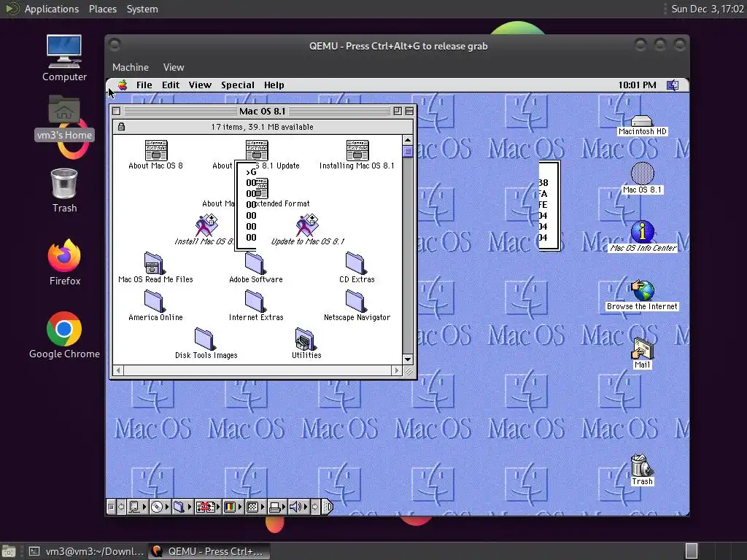Open the host Applications menu

(x=52, y=9)
